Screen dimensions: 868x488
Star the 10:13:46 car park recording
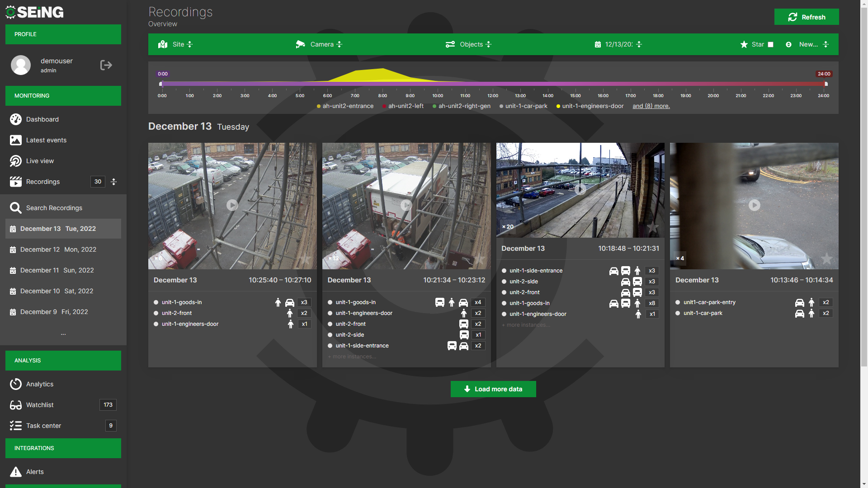pyautogui.click(x=826, y=259)
